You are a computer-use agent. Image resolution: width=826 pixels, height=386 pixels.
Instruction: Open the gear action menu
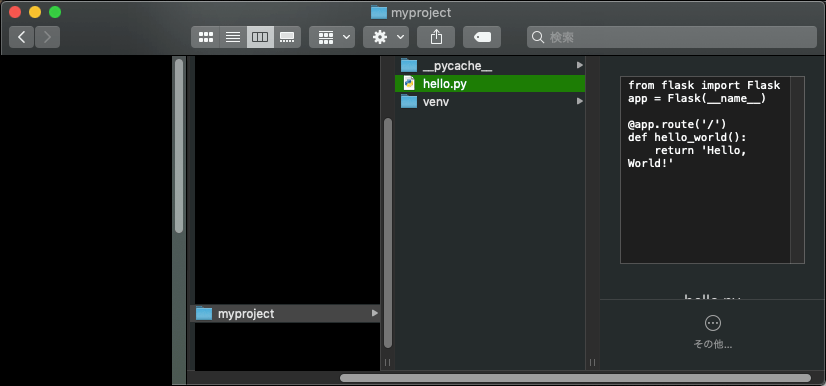coord(386,37)
